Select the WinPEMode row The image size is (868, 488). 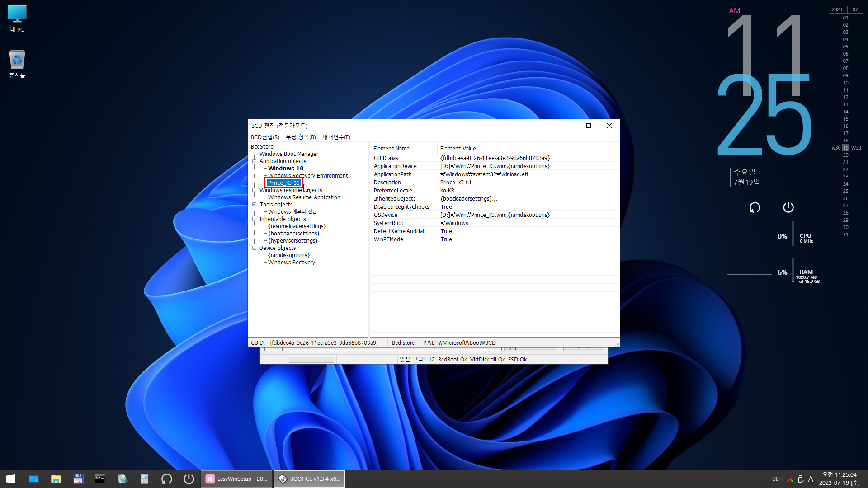(x=495, y=239)
